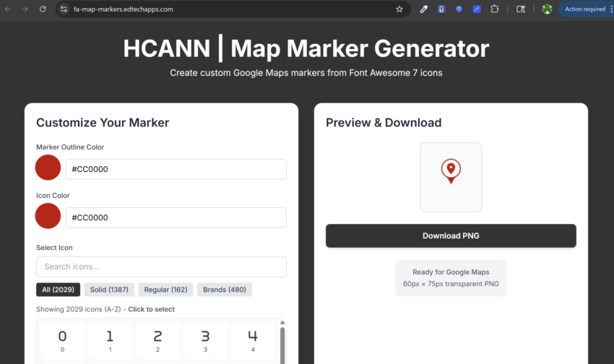Click 'Preview & Download' heading
614x364 pixels.
pos(384,123)
